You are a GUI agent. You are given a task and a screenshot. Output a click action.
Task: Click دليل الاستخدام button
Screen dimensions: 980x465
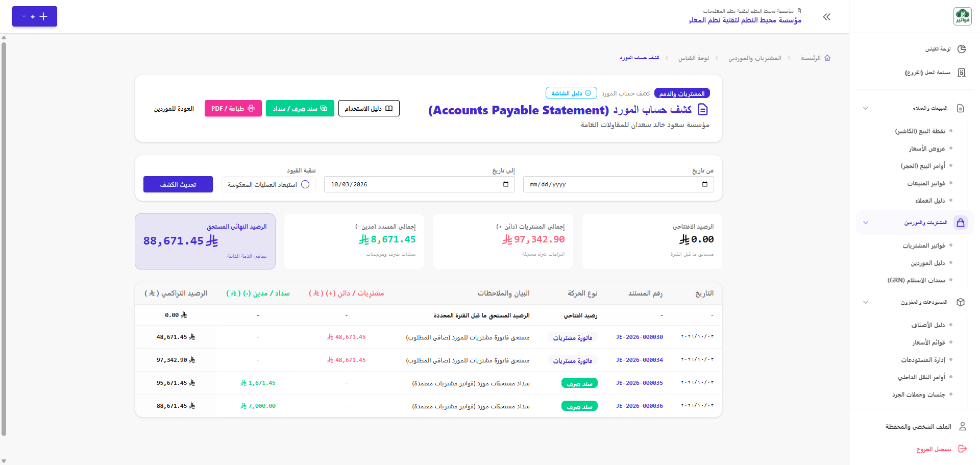click(369, 108)
